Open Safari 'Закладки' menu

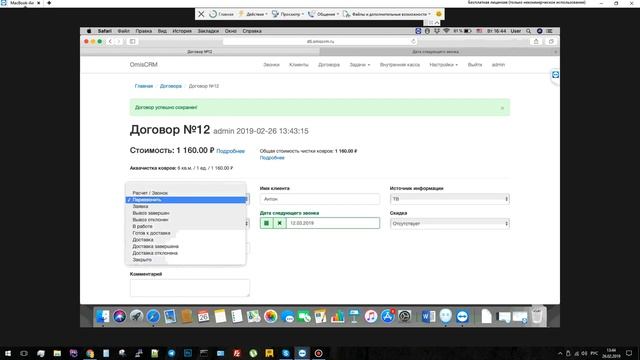coord(208,31)
